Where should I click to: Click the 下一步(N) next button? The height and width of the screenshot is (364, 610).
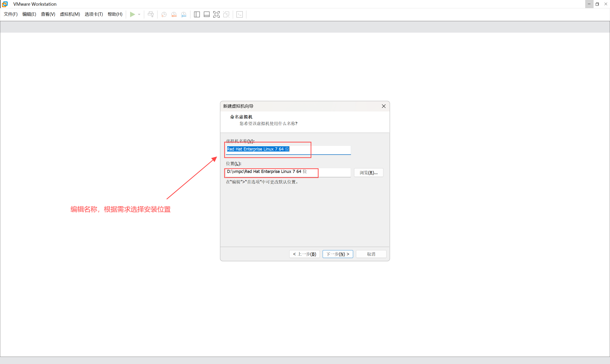tap(337, 254)
